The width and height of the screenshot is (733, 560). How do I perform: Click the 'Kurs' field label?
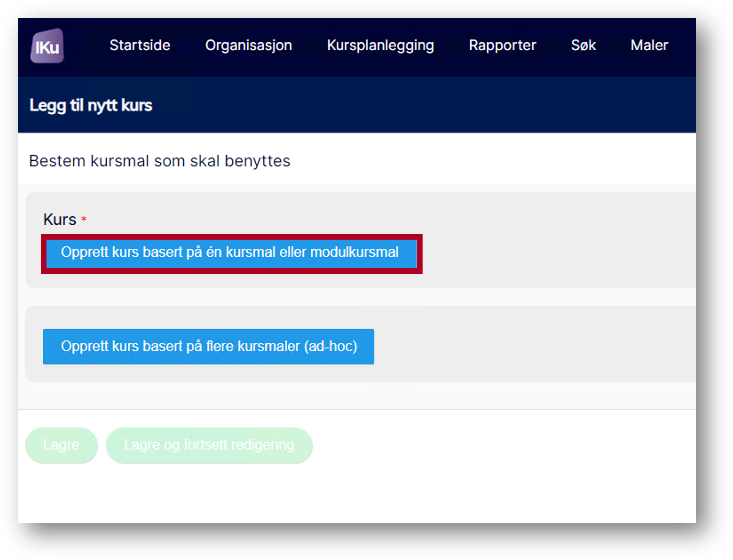60,219
